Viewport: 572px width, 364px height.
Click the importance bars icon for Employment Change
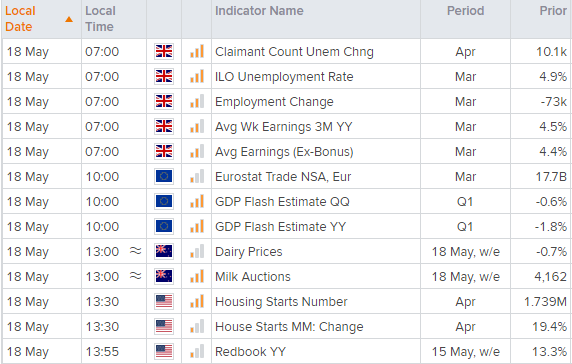[197, 101]
